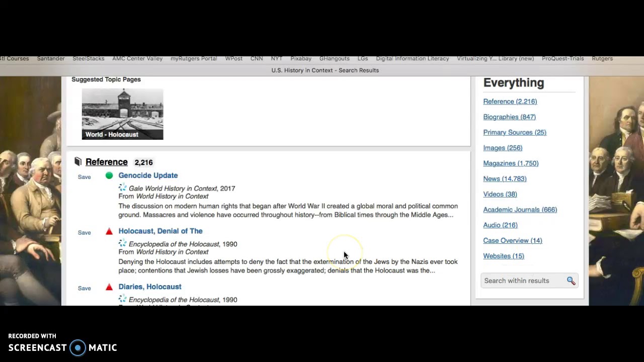Image resolution: width=644 pixels, height=362 pixels.
Task: Click the green circle icon beside Genocide Update
Action: point(109,175)
